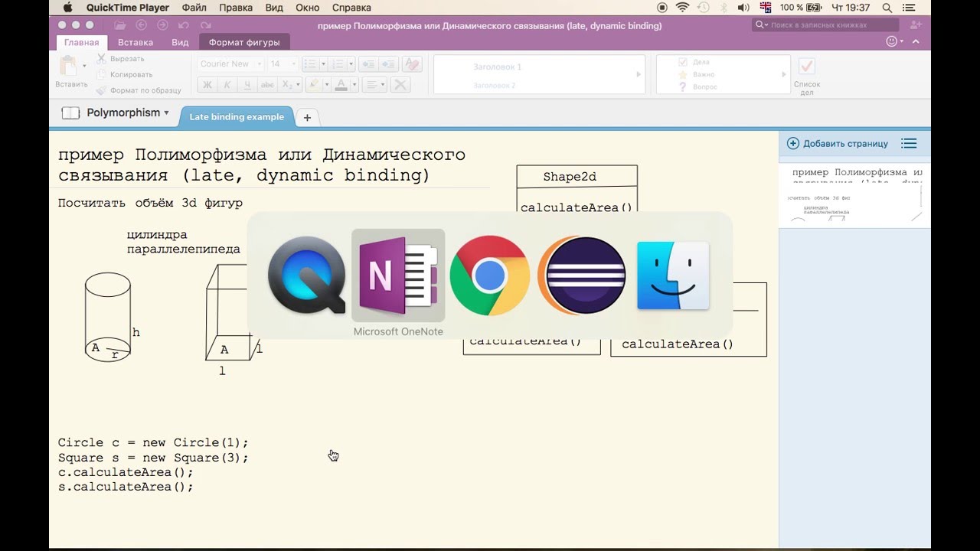The height and width of the screenshot is (551, 980).
Task: Expand the highlight color dropdown arrow
Action: tap(327, 85)
